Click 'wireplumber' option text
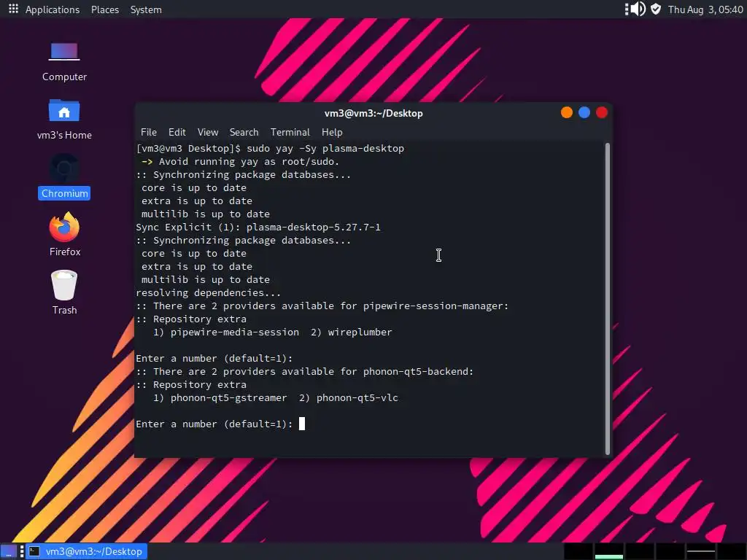The width and height of the screenshot is (747, 560). (x=360, y=332)
